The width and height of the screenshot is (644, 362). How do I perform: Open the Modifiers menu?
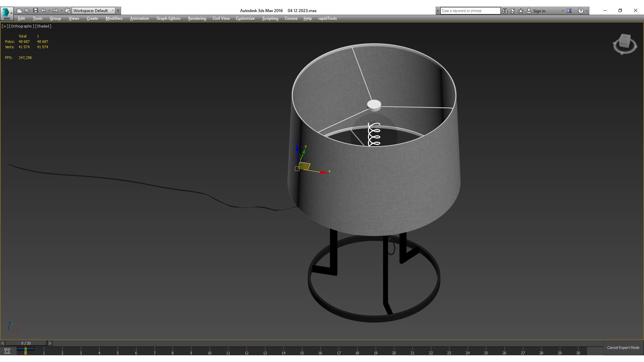tap(114, 18)
